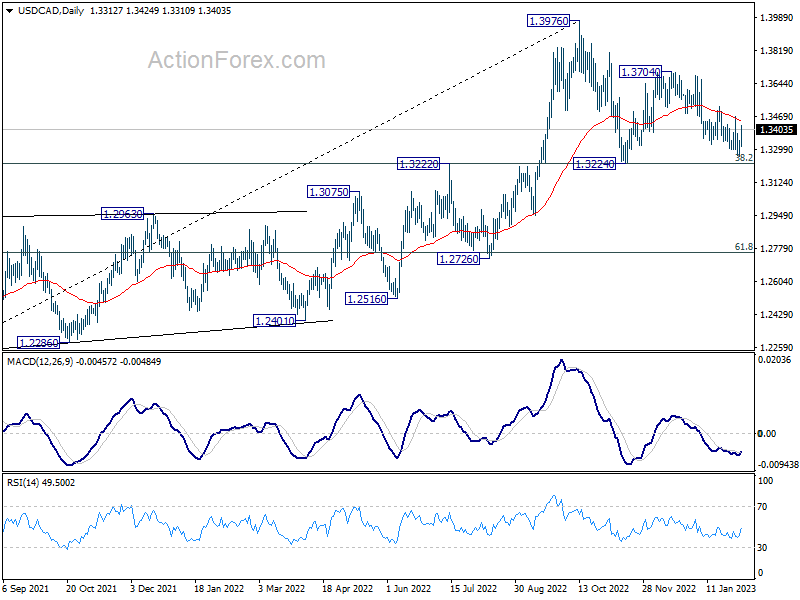Click the 11 Jan 2023 date on time axis

pos(732,588)
